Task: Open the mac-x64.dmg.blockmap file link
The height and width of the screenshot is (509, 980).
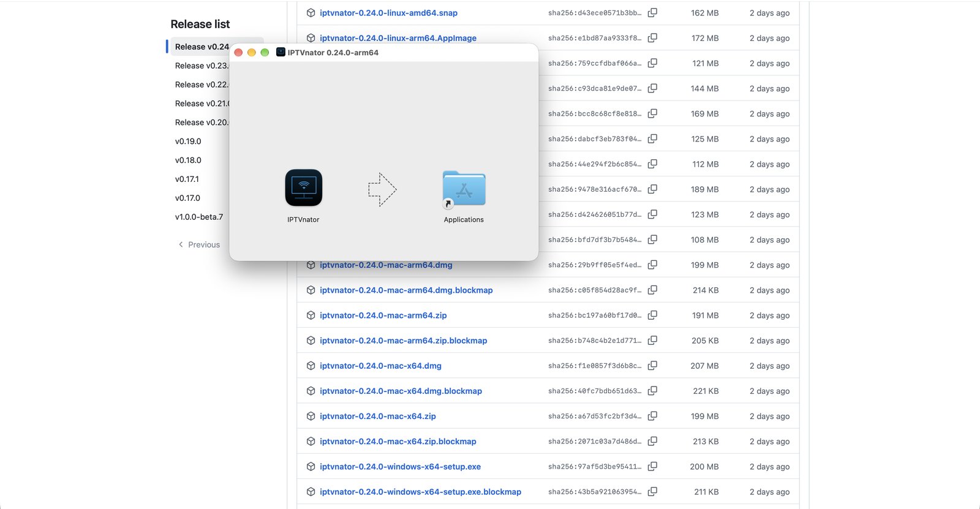Action: click(x=401, y=391)
